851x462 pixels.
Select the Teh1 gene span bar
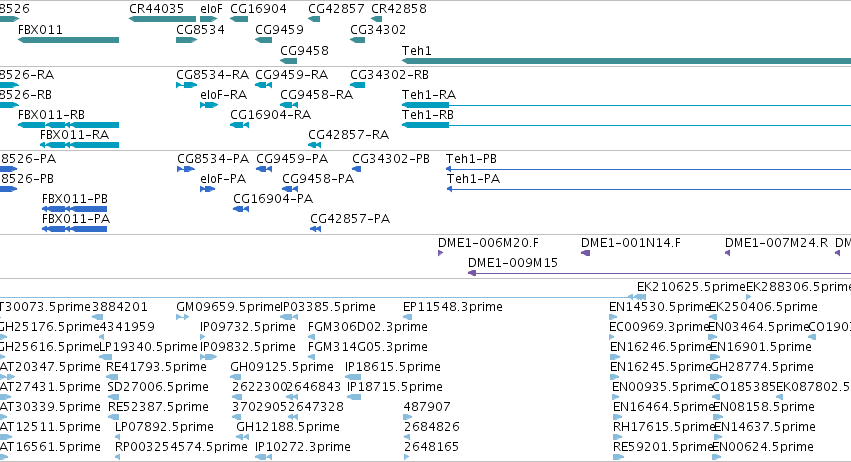click(x=626, y=61)
